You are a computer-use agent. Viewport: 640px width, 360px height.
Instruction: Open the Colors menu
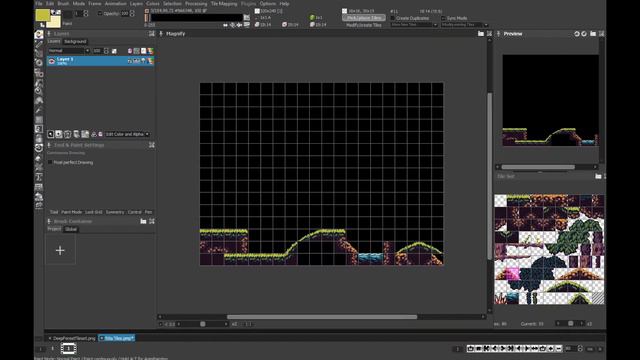pyautogui.click(x=153, y=3)
